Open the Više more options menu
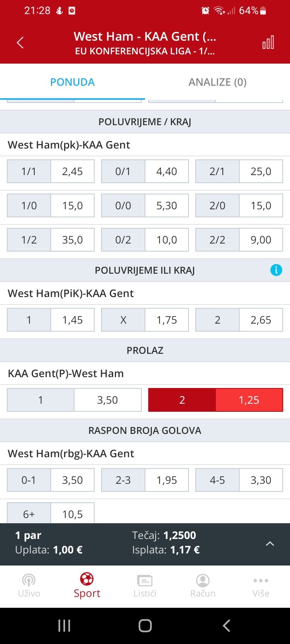Viewport: 290px width, 644px height. pos(261,586)
